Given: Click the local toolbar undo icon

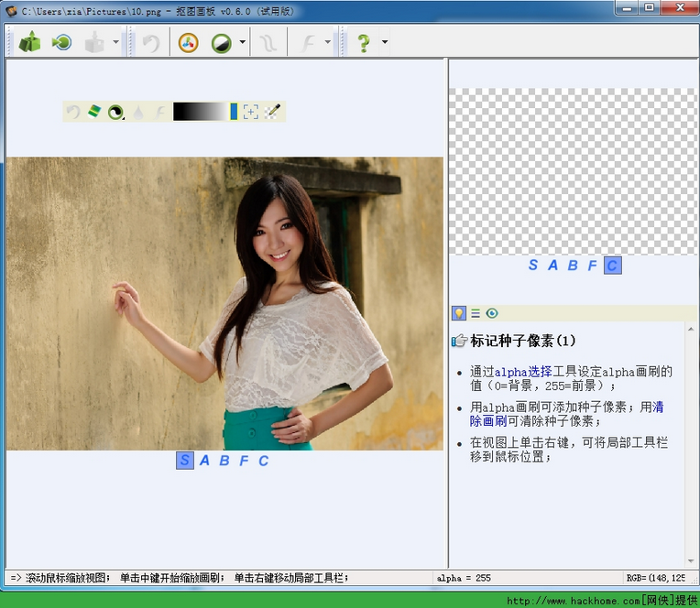Looking at the screenshot, I should coord(73,112).
